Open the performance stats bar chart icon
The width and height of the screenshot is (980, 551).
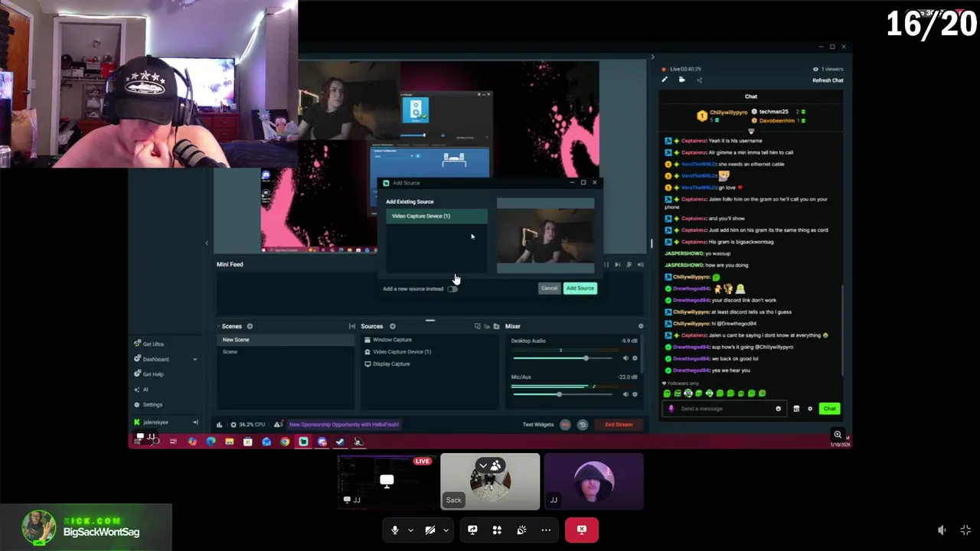click(x=220, y=425)
